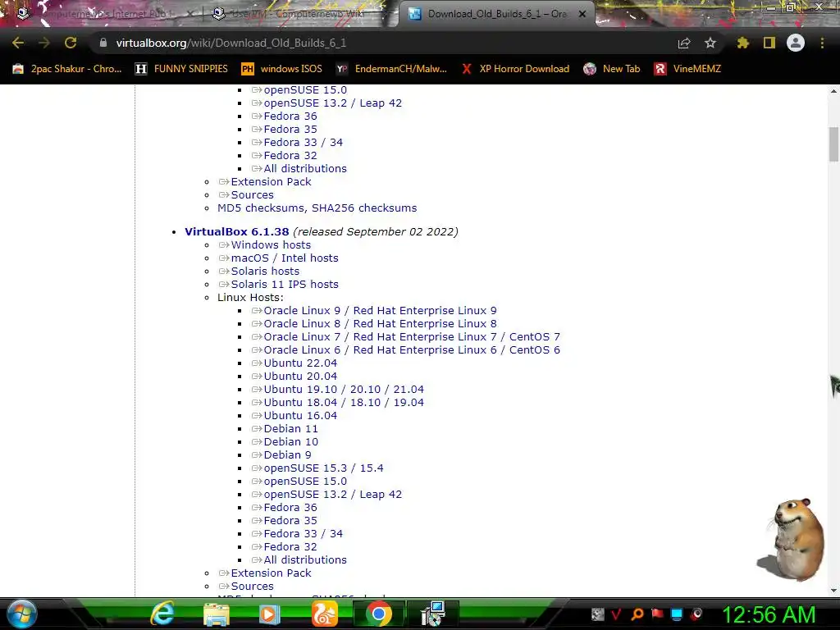Screen dimensions: 840x630
Task: Open the Extensions puzzle icon
Action: pyautogui.click(x=742, y=43)
